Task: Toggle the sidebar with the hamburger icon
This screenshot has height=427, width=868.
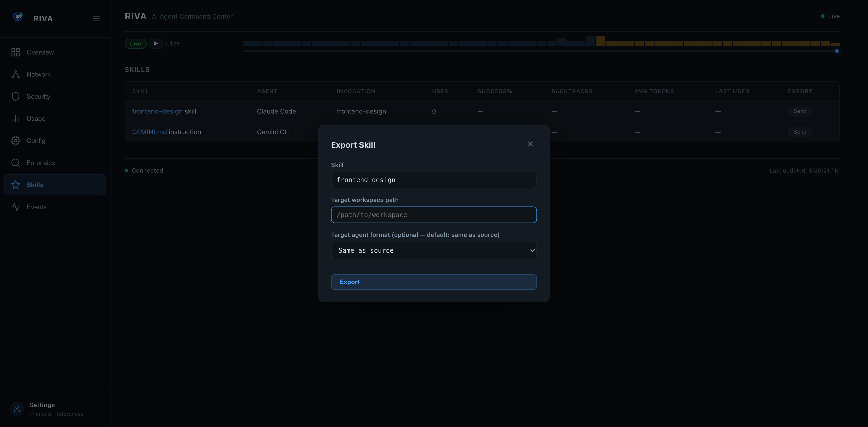Action: 96,19
